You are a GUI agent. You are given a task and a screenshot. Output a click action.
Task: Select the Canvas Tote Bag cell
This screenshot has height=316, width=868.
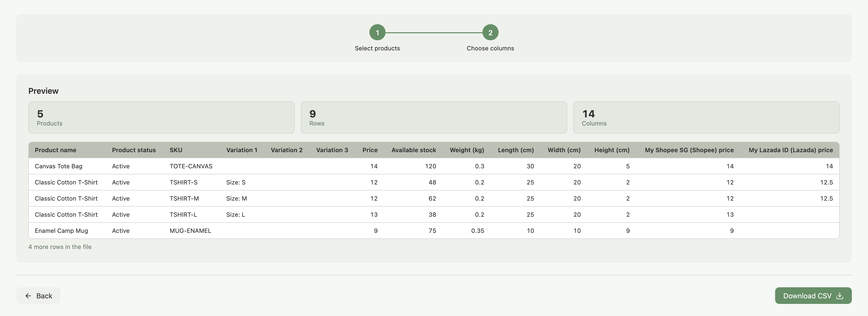(59, 166)
